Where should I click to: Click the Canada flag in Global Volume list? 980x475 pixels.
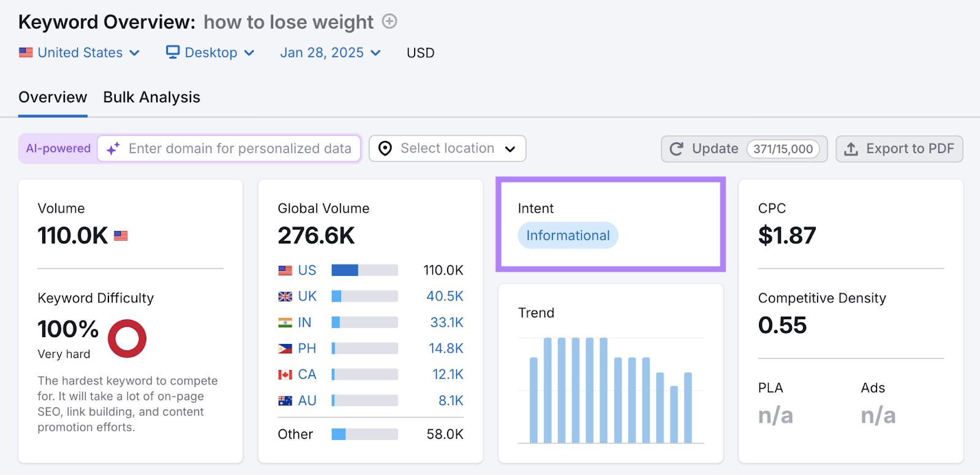[285, 374]
